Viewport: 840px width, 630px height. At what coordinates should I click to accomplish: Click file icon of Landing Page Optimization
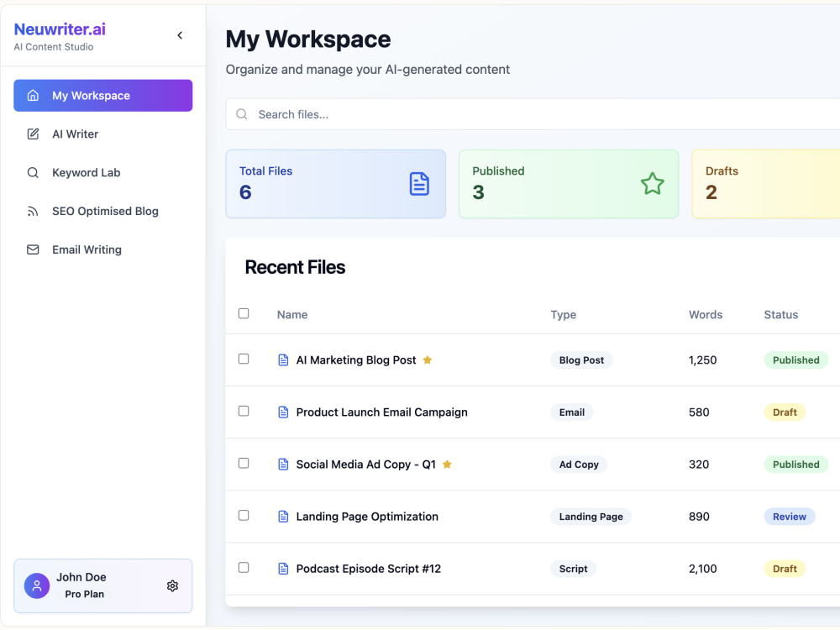pos(283,517)
